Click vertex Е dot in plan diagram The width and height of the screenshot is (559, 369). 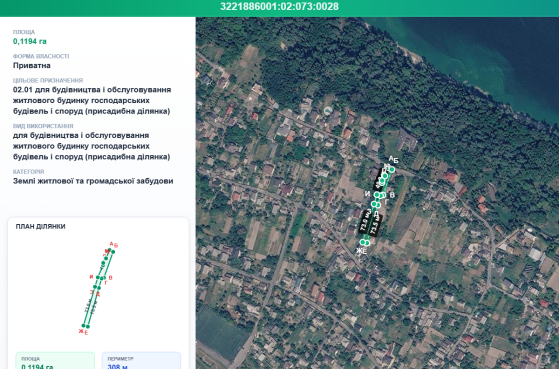click(x=88, y=327)
